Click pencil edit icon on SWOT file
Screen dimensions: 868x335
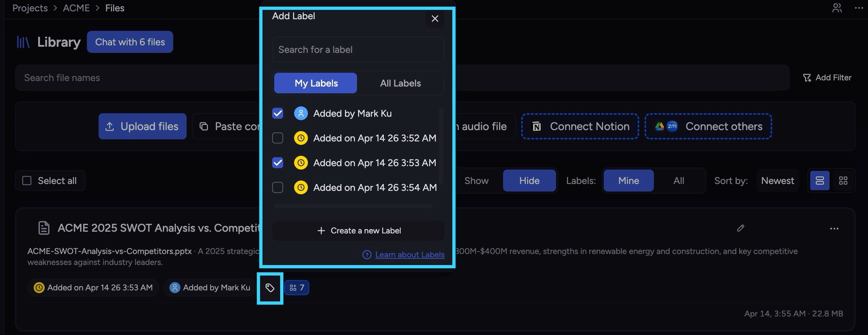point(741,228)
